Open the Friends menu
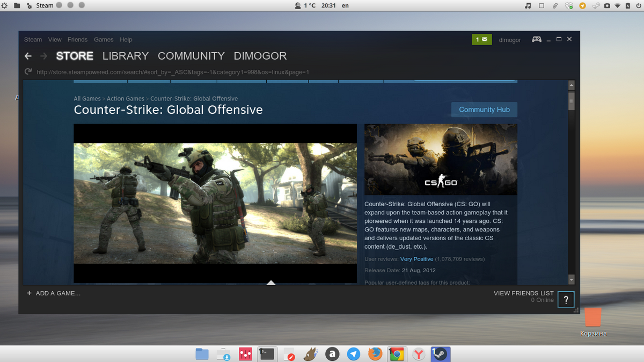Viewport: 644px width, 362px height. click(x=77, y=39)
